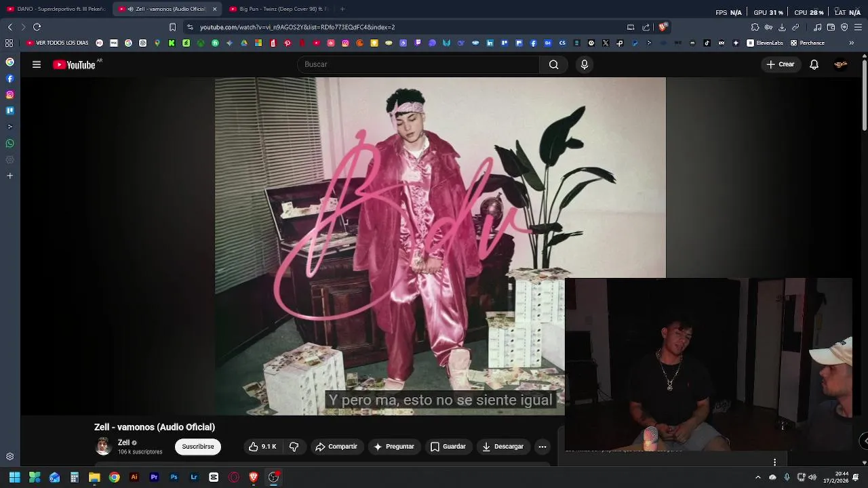Click the Preguntar button

[394, 447]
